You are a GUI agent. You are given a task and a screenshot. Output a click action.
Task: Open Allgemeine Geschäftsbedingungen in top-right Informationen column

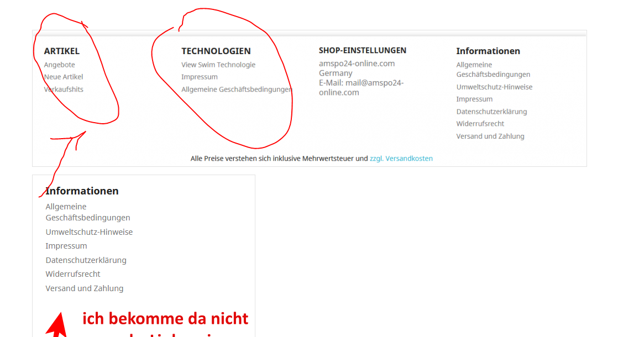[493, 70]
